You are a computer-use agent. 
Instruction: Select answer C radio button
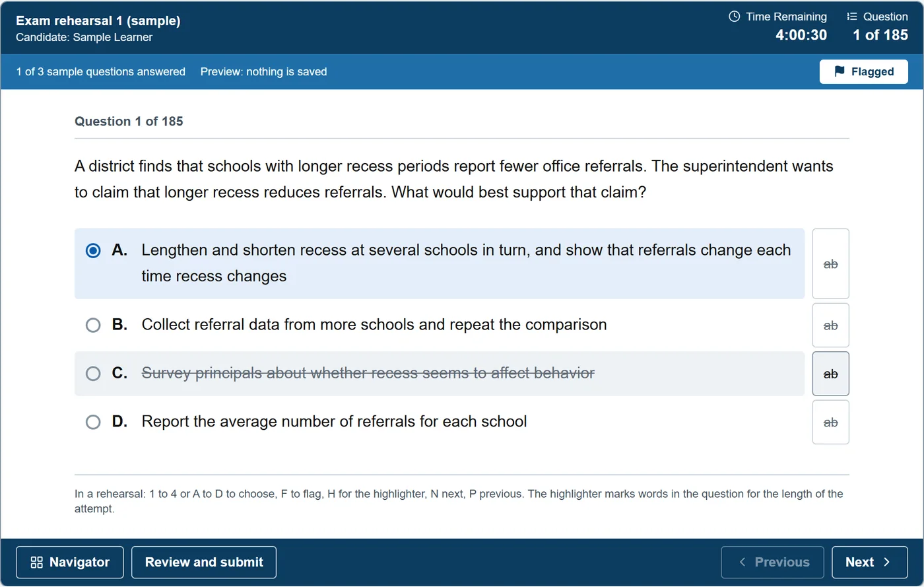pyautogui.click(x=93, y=374)
